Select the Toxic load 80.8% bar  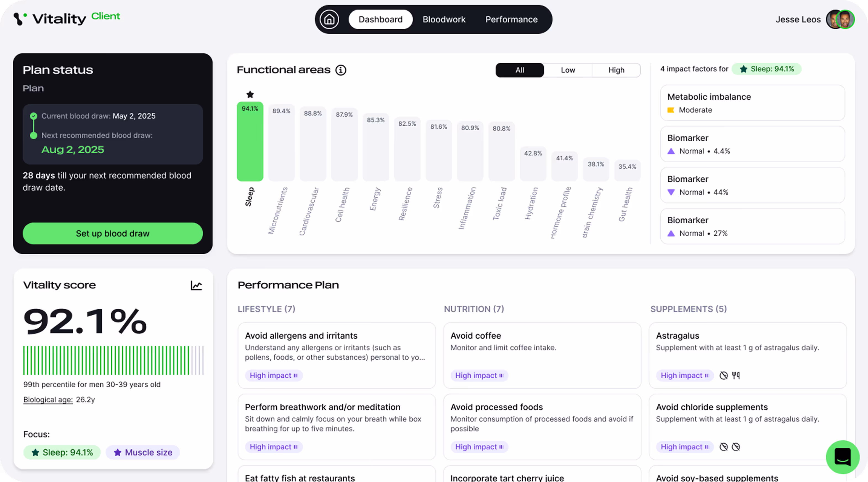click(501, 152)
